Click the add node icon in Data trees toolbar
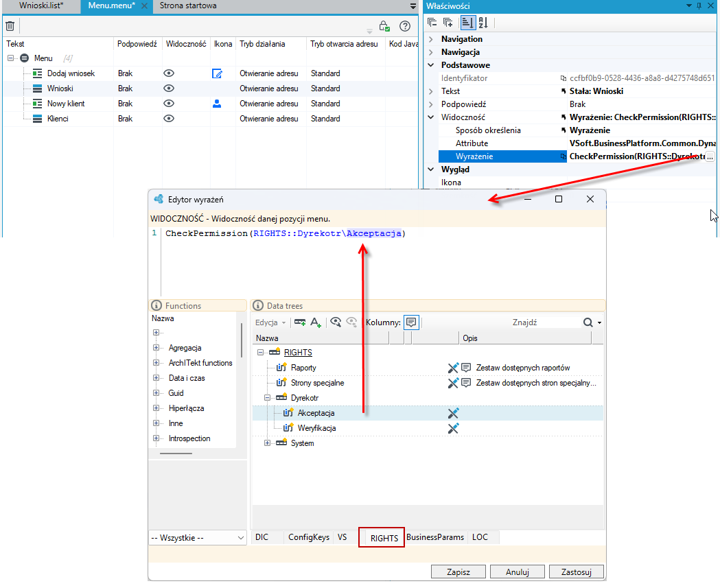The width and height of the screenshot is (720, 588). pos(300,322)
